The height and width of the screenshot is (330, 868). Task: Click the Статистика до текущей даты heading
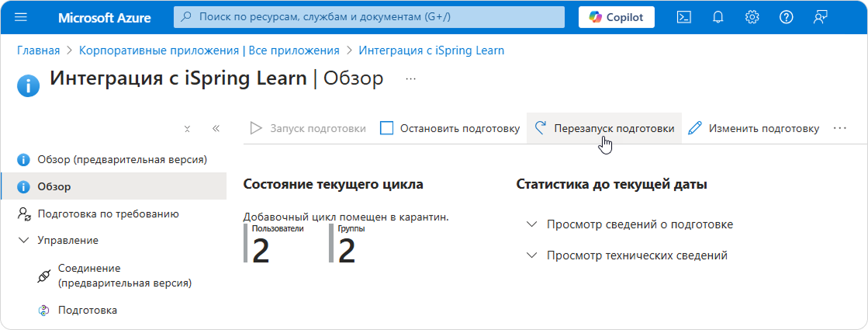(x=612, y=184)
